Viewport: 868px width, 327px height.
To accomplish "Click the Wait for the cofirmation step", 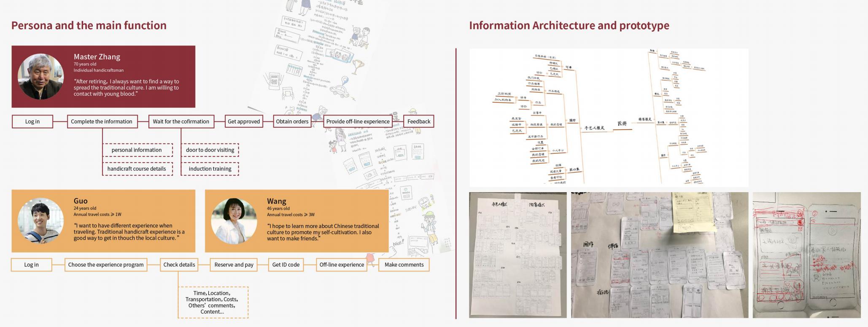I will click(181, 121).
